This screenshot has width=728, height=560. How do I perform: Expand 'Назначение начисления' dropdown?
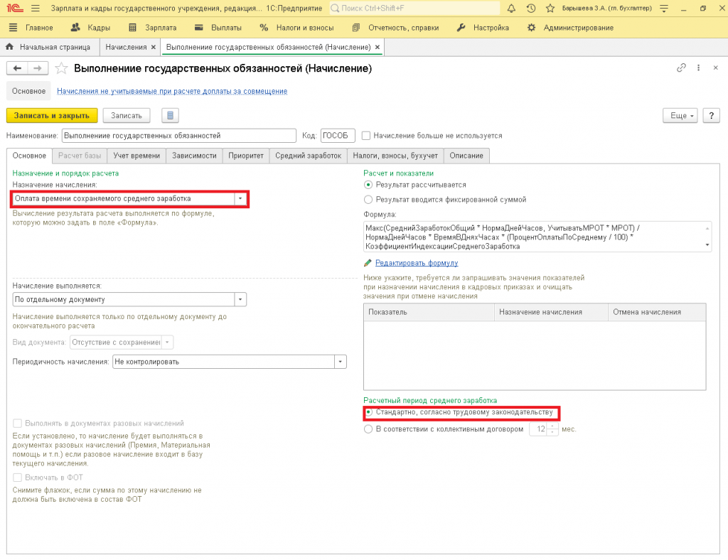click(x=240, y=198)
